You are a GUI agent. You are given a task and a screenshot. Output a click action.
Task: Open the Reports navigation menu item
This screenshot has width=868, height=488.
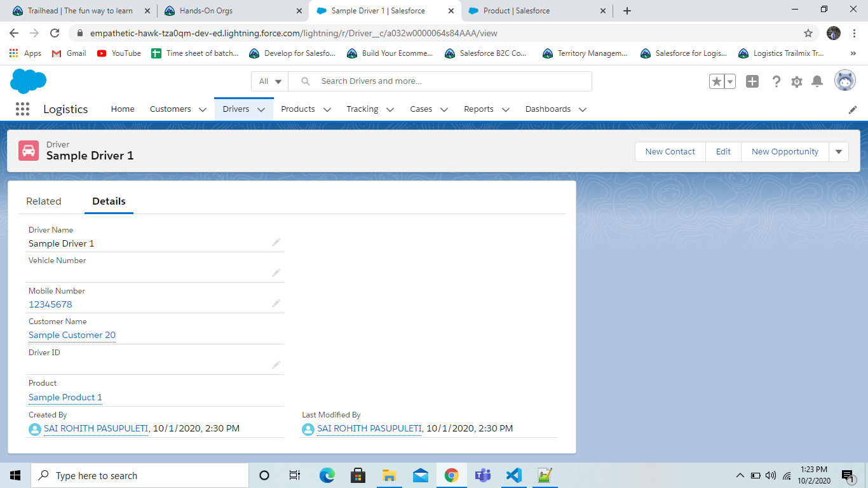tap(478, 109)
